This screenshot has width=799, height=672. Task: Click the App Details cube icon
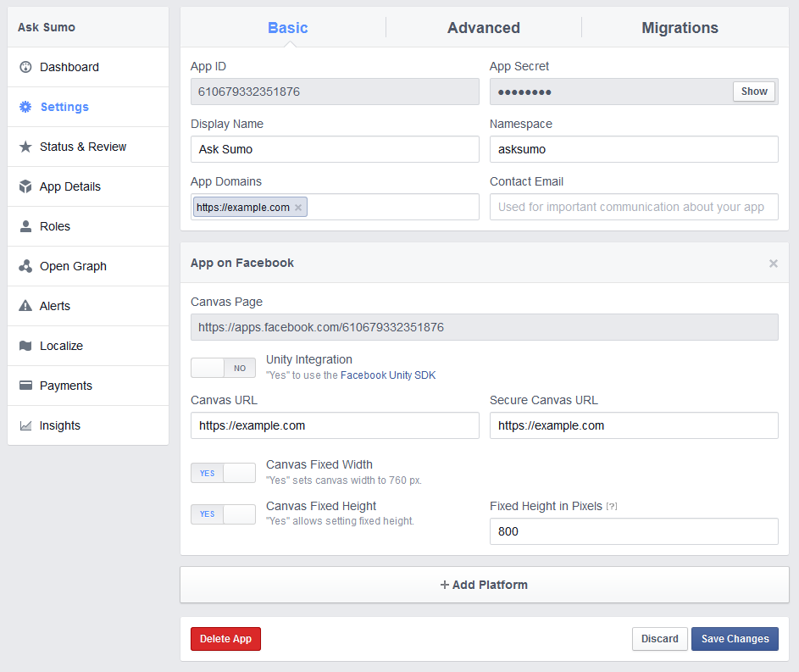pos(25,186)
